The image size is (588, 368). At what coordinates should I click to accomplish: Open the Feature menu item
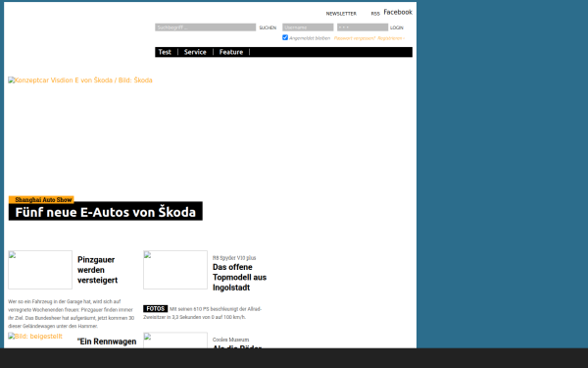(x=231, y=52)
